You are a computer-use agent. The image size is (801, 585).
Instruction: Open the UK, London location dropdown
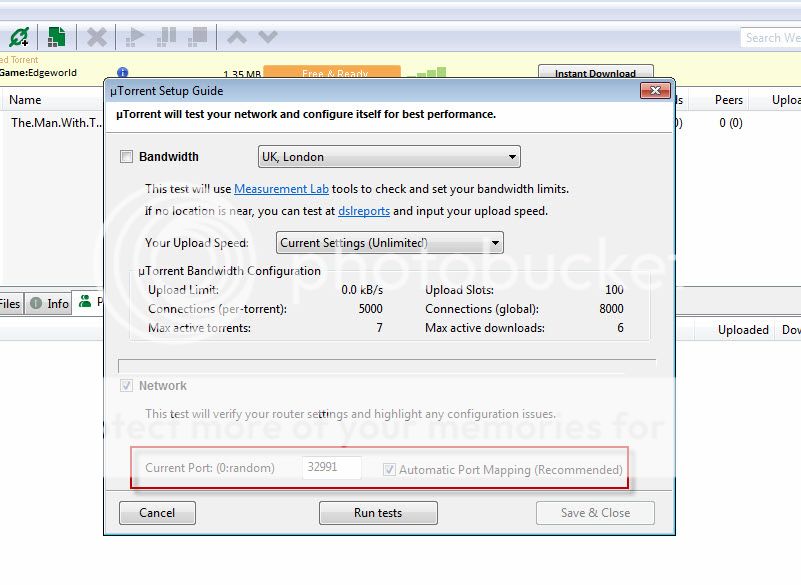coord(389,157)
